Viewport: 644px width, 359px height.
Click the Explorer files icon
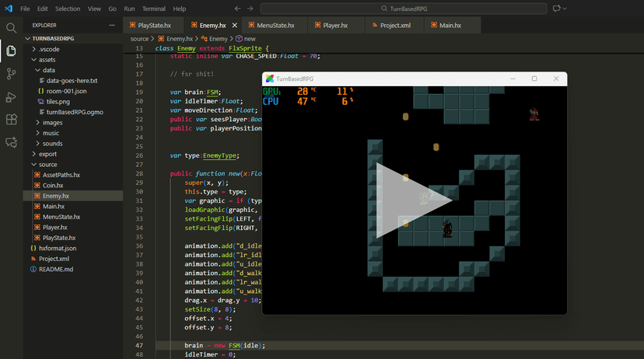(11, 51)
